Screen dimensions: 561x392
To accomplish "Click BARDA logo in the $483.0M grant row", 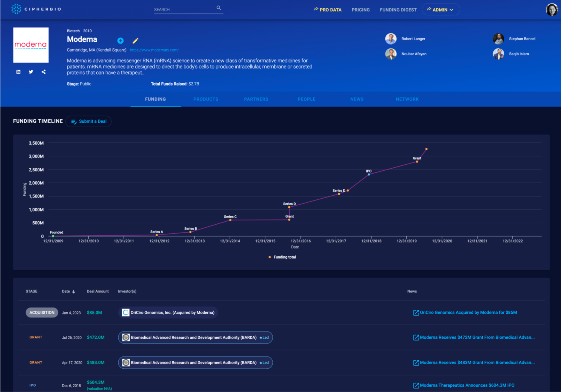I will [126, 363].
